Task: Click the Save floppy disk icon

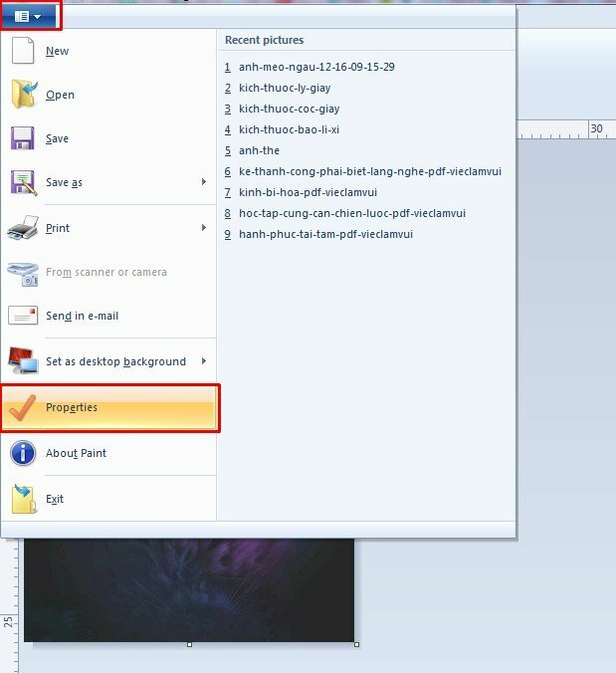Action: (x=23, y=138)
